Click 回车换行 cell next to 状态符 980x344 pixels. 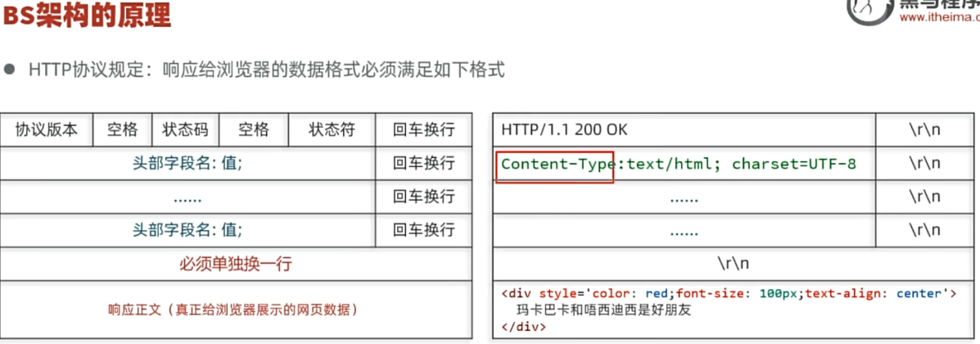click(x=424, y=130)
